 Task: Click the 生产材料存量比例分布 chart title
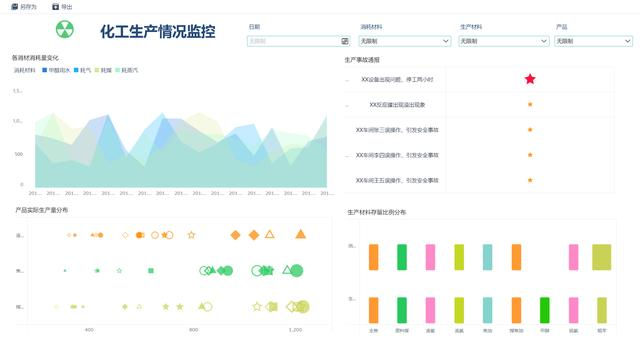(377, 212)
